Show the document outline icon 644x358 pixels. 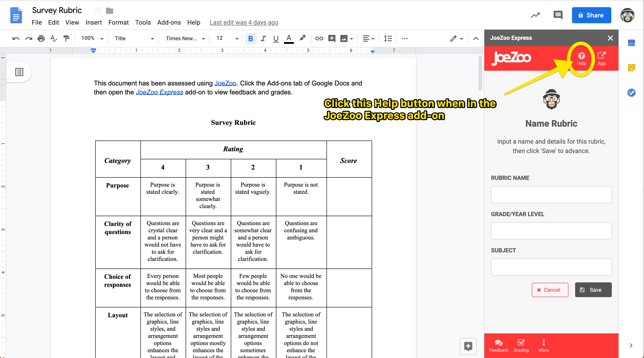coord(19,72)
